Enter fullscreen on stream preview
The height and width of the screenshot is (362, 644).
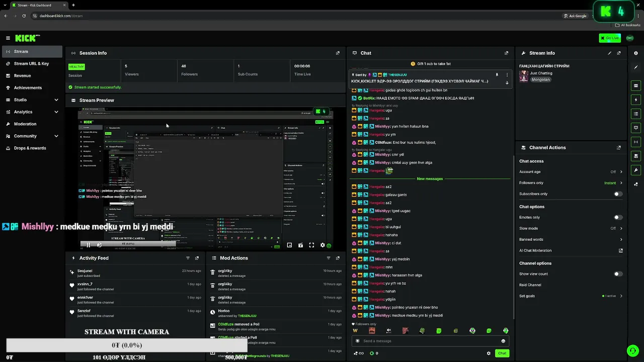tap(311, 245)
